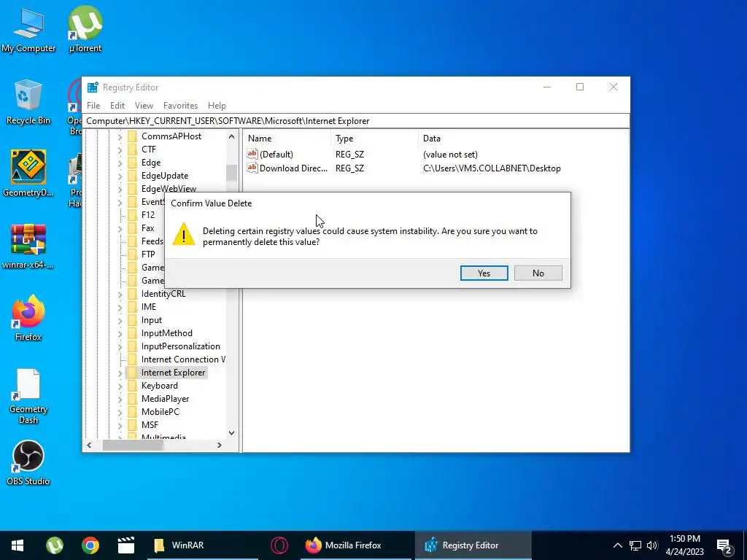Open the µTorrent desktop shortcut
The image size is (747, 560).
click(x=85, y=29)
